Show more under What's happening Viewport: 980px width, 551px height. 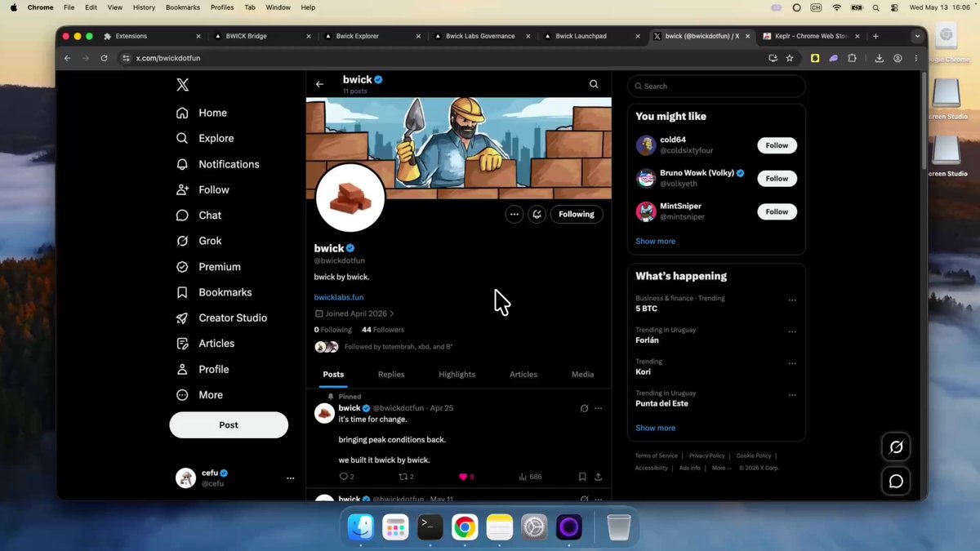pos(656,428)
